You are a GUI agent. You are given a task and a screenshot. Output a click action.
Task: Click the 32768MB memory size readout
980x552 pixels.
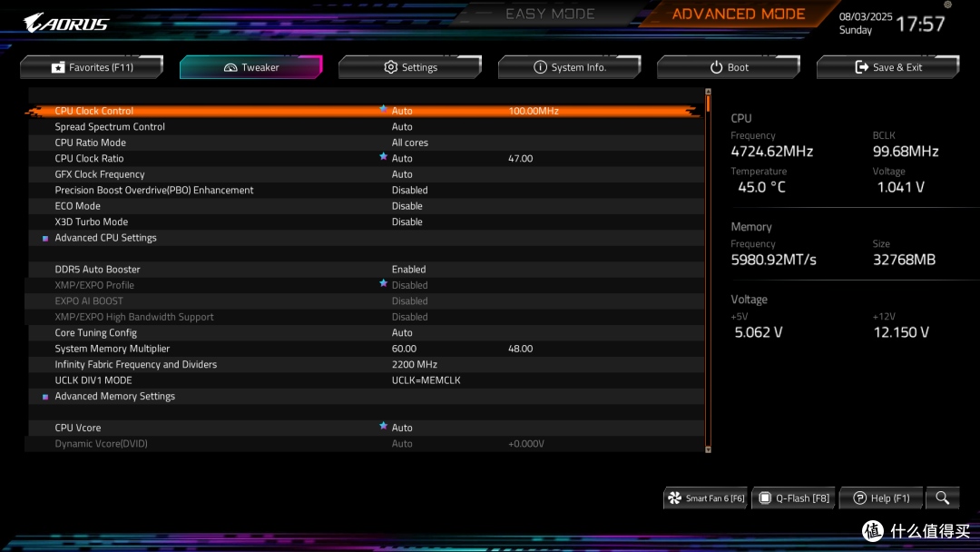[904, 260]
